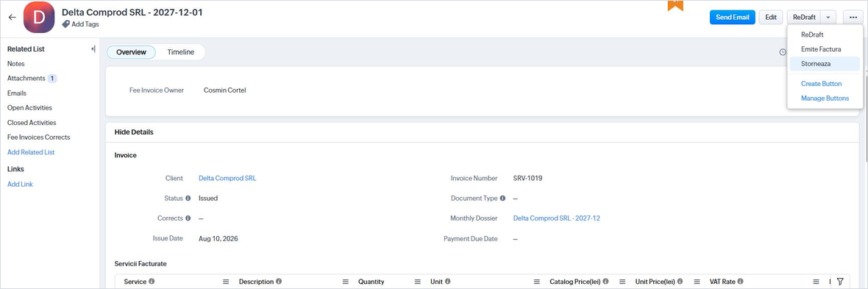Open Closed Activities in Related List
The width and height of the screenshot is (868, 289).
(x=32, y=123)
